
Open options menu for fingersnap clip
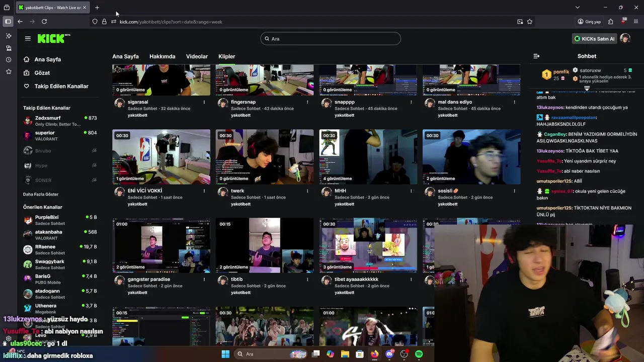pyautogui.click(x=307, y=102)
